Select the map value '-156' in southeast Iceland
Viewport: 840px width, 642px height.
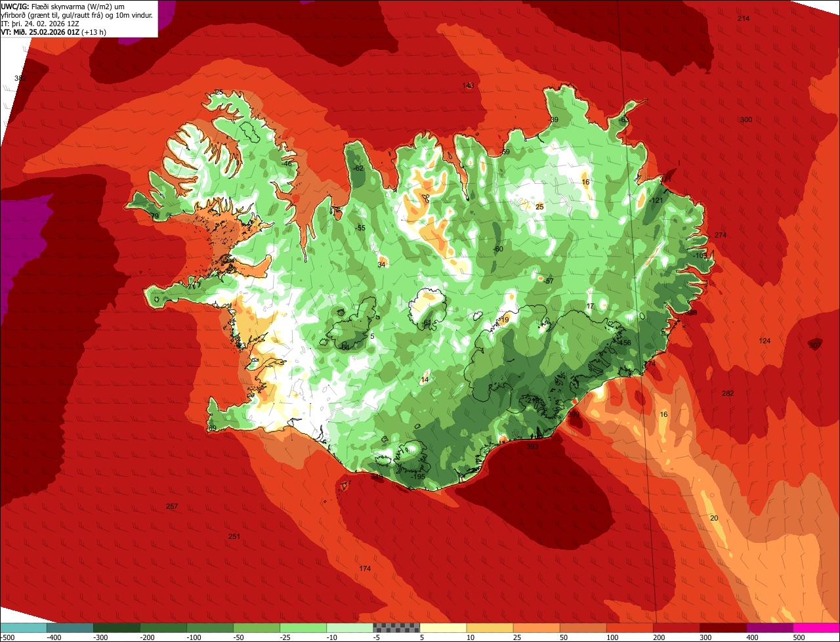(x=624, y=343)
